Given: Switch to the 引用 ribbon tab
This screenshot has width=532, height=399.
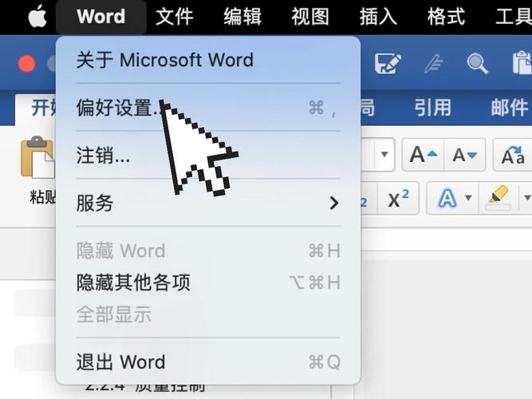Looking at the screenshot, I should coord(432,108).
